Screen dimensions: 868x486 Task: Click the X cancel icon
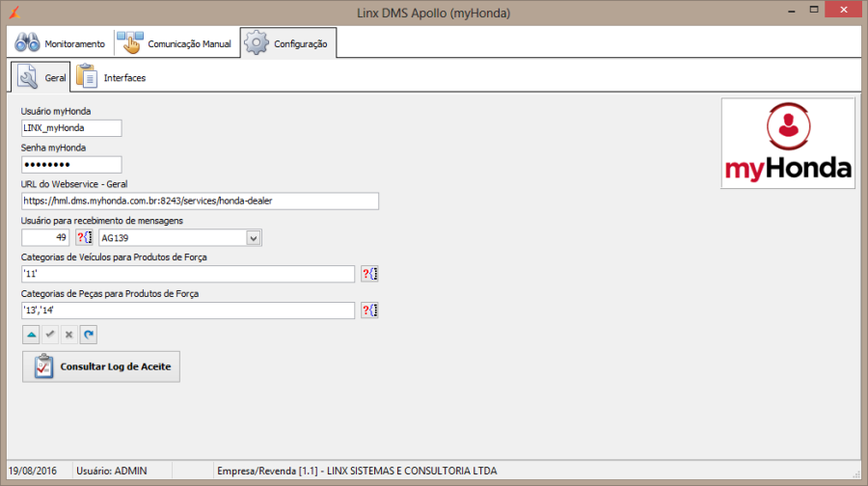(x=69, y=335)
